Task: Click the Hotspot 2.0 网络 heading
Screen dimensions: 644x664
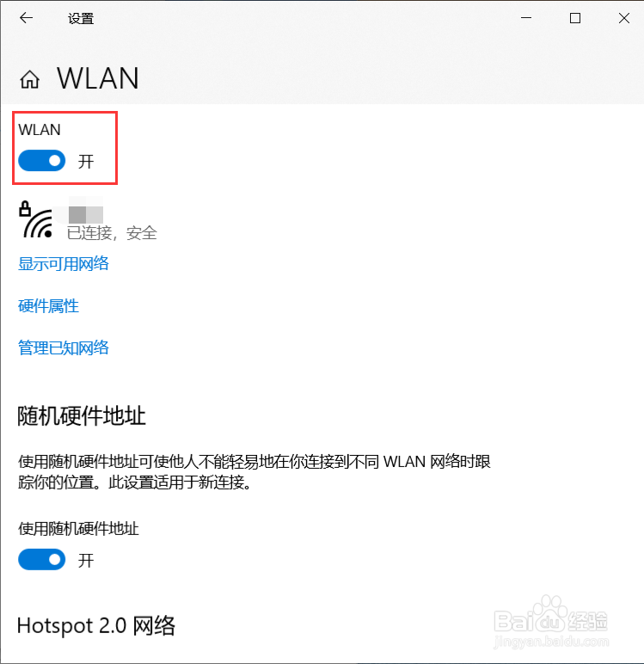Action: (x=95, y=625)
